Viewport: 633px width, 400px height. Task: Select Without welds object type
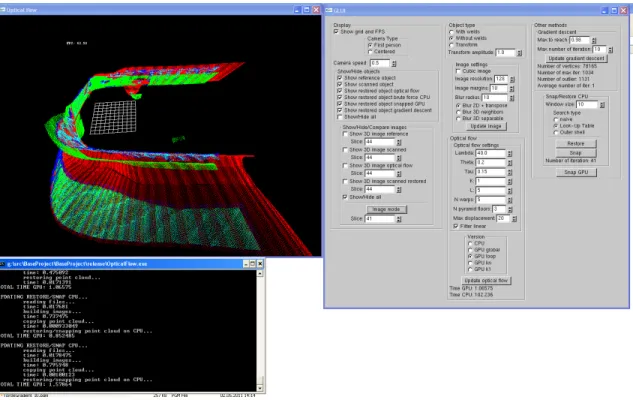point(451,38)
